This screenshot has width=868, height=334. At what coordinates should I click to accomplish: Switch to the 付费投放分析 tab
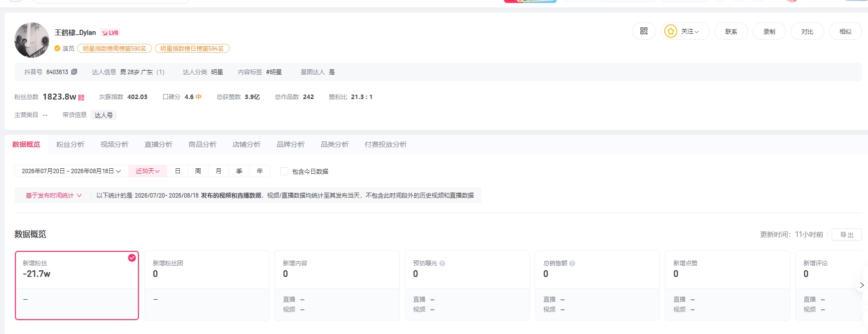[386, 144]
